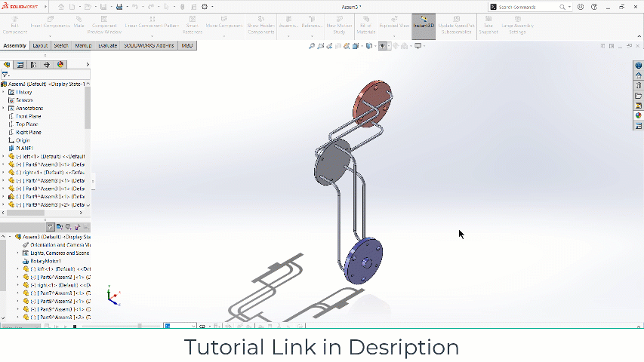Click Take Snapshot command

[x=488, y=26]
